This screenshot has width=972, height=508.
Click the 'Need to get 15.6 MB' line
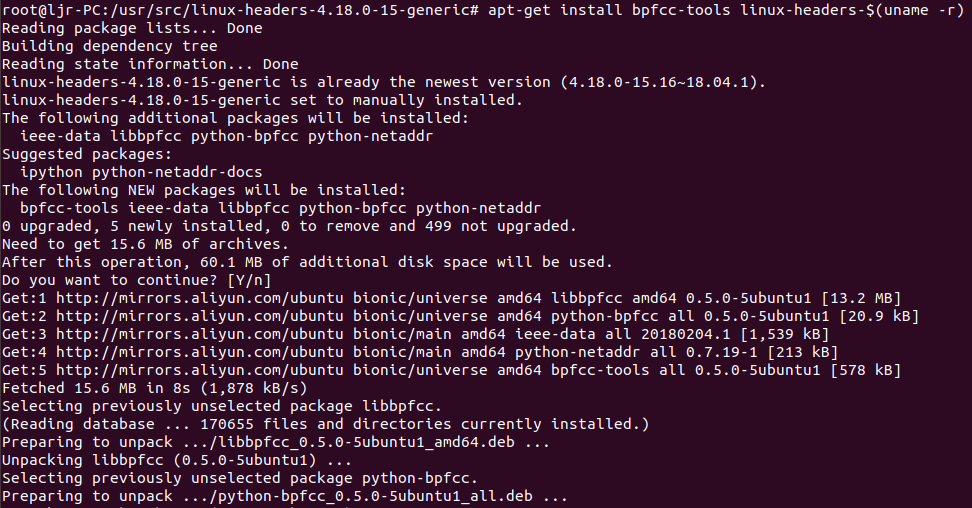(146, 244)
